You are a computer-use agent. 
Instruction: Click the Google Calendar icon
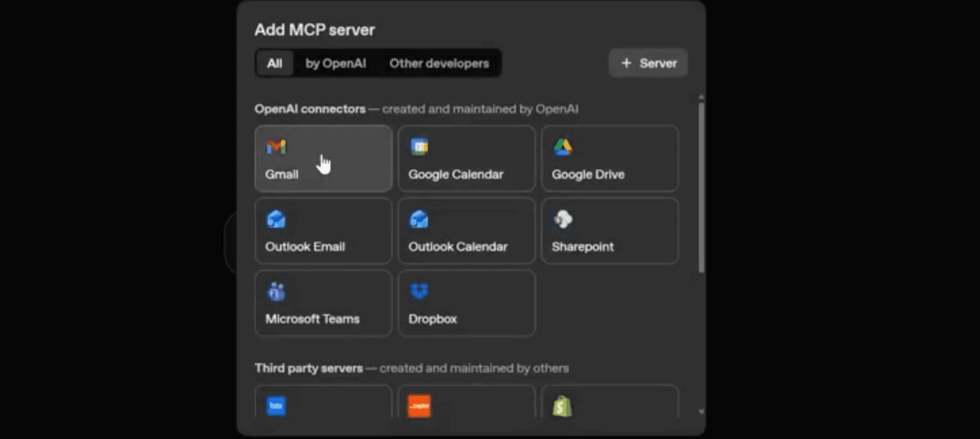[419, 147]
